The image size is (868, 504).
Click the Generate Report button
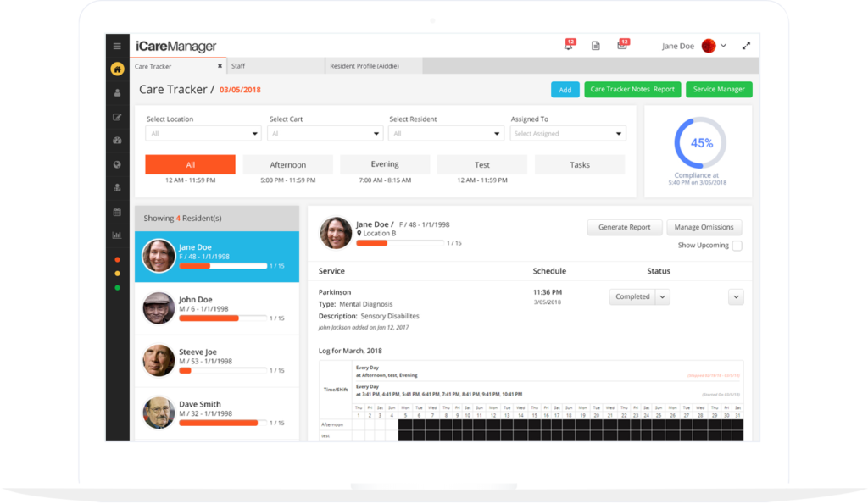625,227
